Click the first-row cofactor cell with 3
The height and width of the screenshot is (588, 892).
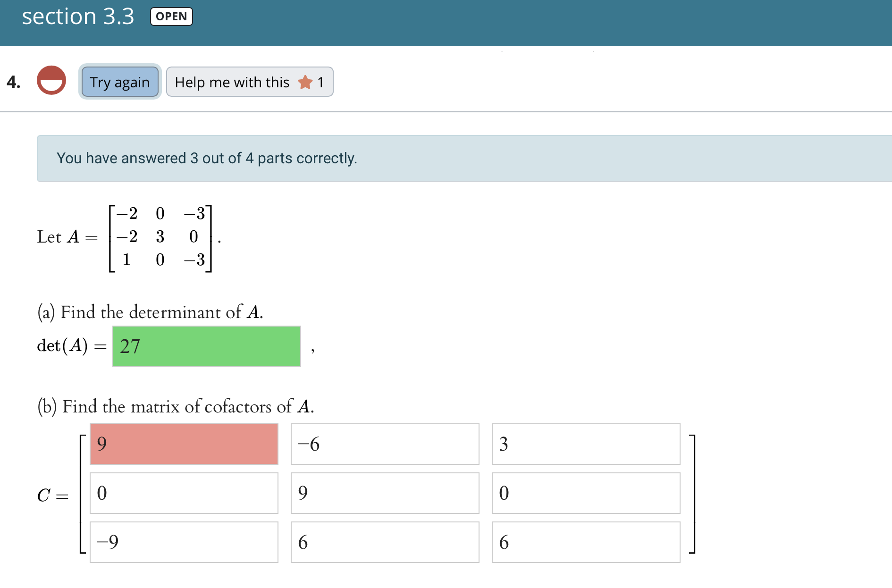click(x=586, y=444)
